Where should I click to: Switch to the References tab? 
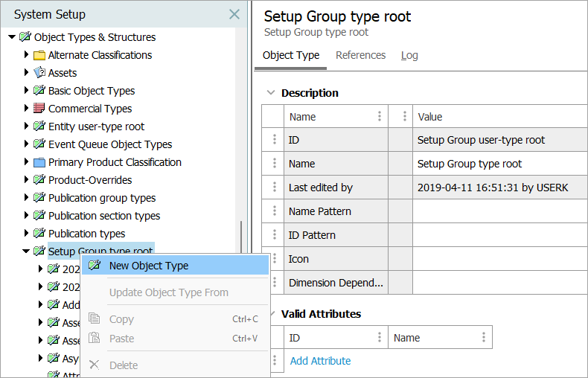360,55
